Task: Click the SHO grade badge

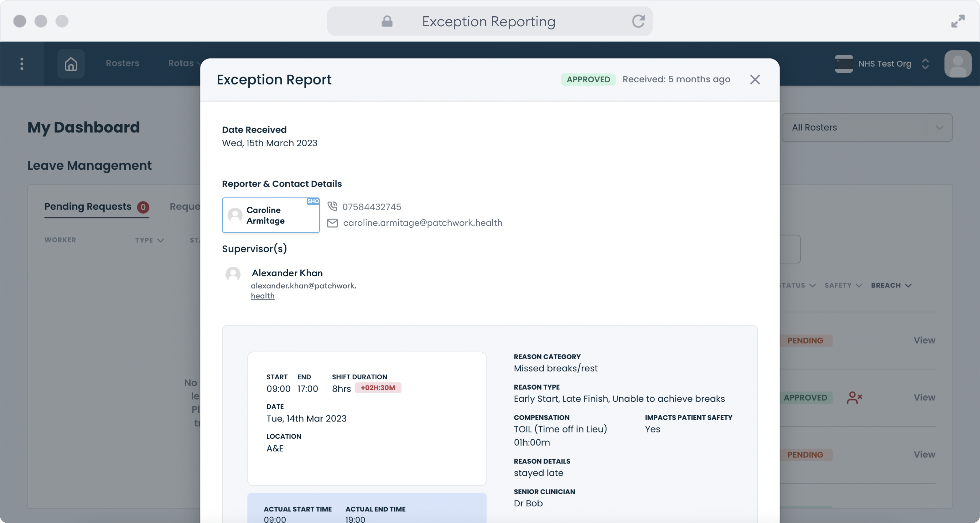Action: point(313,201)
